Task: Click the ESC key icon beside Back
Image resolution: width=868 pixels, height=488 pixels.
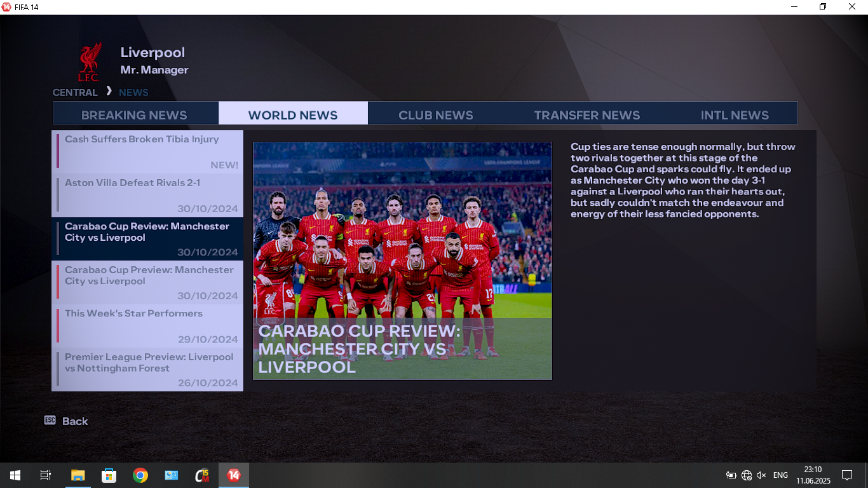Action: (x=50, y=420)
